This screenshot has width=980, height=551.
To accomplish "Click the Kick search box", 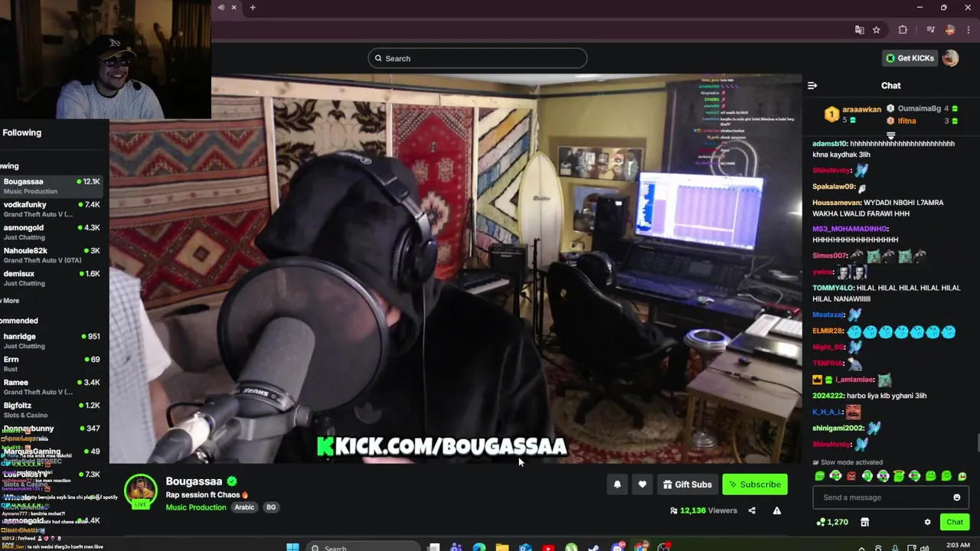I will coord(477,58).
